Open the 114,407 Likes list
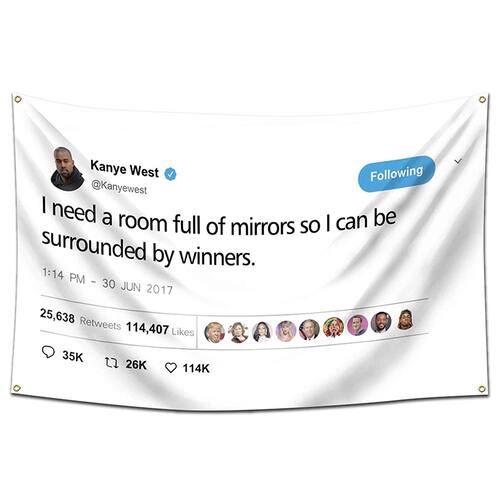 [160, 330]
